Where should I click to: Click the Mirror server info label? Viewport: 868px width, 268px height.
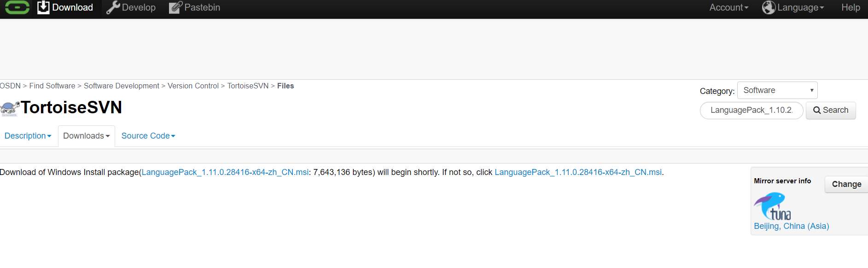[782, 181]
